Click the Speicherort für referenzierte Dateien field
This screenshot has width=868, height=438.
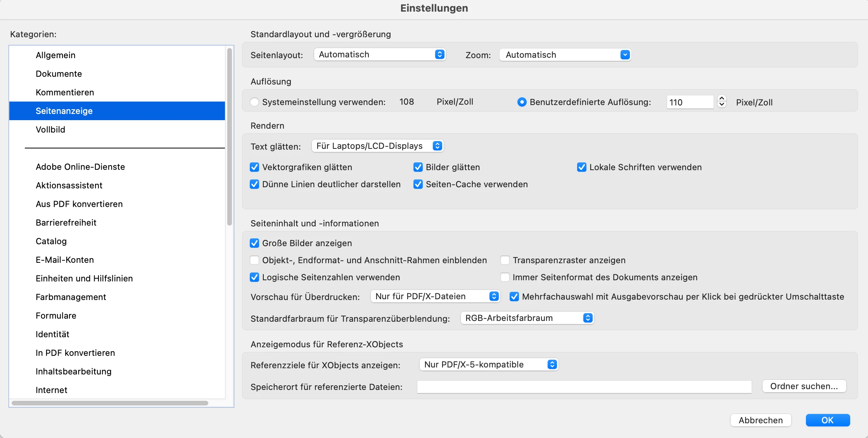click(x=584, y=387)
